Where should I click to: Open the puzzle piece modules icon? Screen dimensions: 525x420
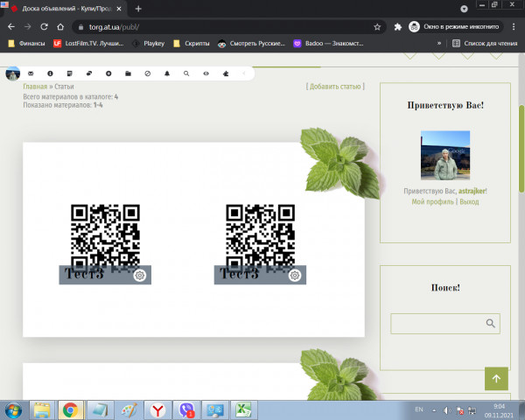[x=226, y=73]
